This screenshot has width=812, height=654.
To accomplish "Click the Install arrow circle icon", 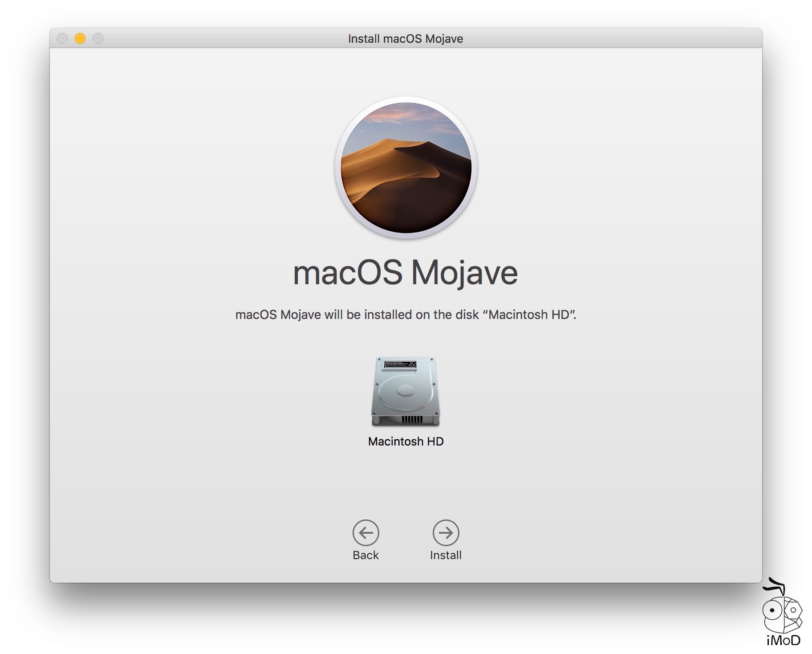I will [x=445, y=533].
